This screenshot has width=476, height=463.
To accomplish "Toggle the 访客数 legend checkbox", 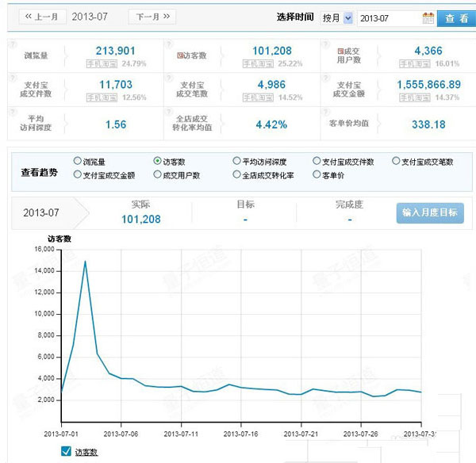I will 66,451.
